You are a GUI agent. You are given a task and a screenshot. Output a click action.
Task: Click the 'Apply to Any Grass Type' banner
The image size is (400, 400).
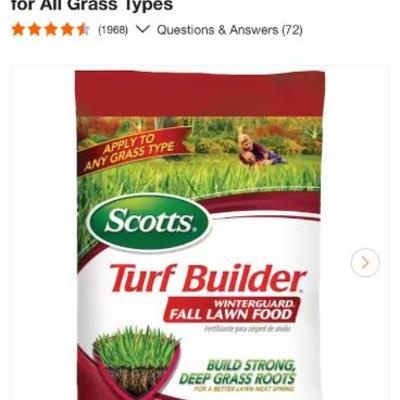[131, 150]
